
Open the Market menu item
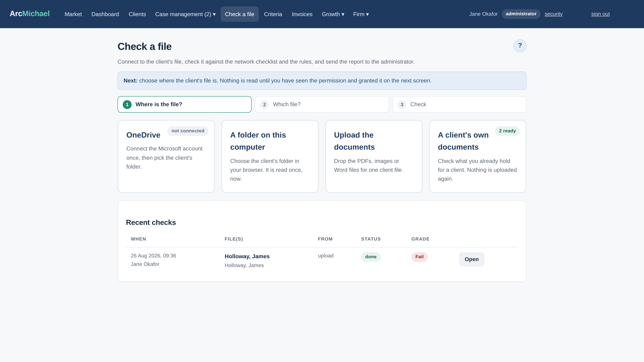click(x=73, y=14)
